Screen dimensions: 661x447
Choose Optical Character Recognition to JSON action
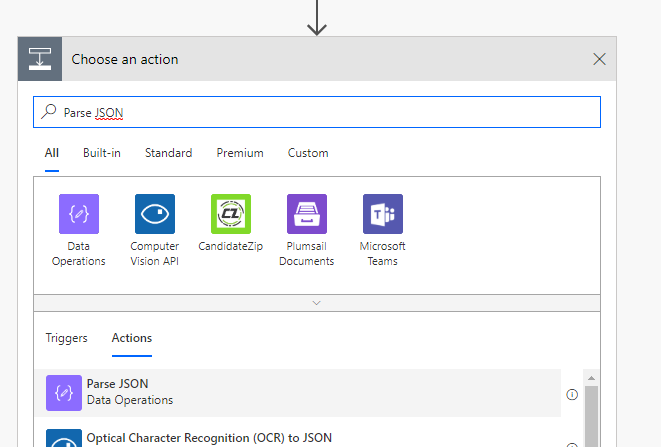pos(209,438)
